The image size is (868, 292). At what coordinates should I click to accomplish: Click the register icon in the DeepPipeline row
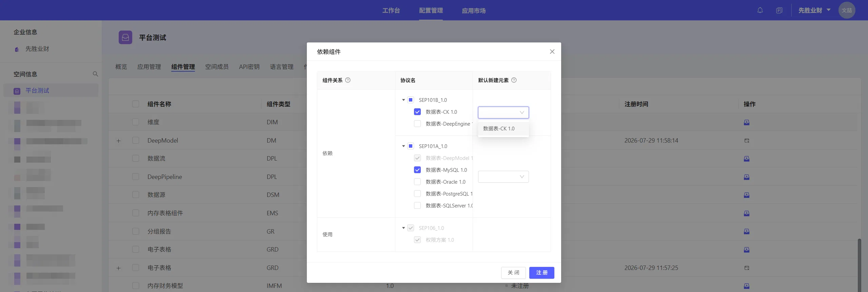pyautogui.click(x=747, y=177)
